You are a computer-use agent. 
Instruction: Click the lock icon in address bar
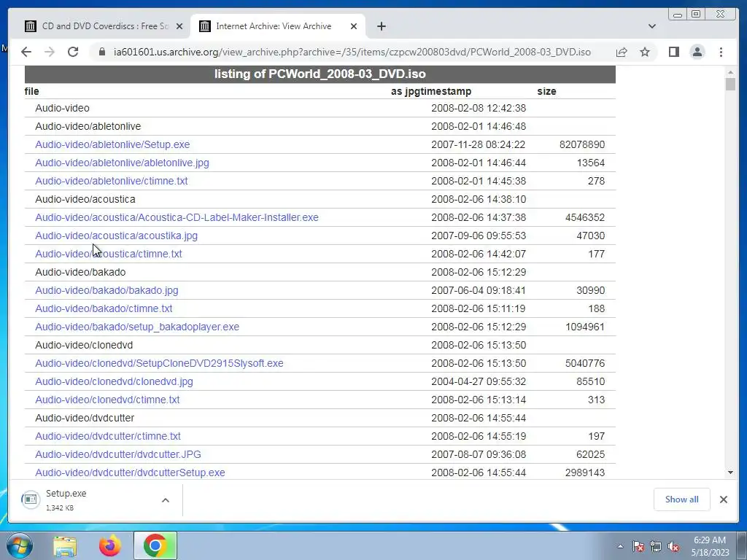(x=102, y=52)
